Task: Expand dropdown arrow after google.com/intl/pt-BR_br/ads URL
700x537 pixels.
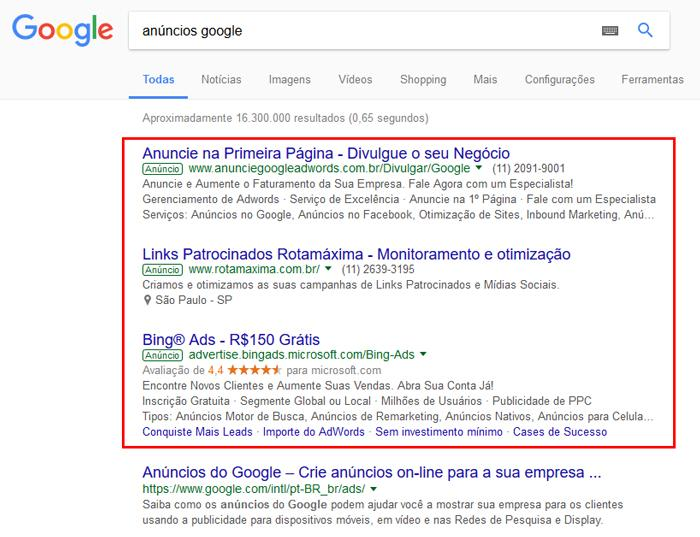Action: [x=374, y=489]
